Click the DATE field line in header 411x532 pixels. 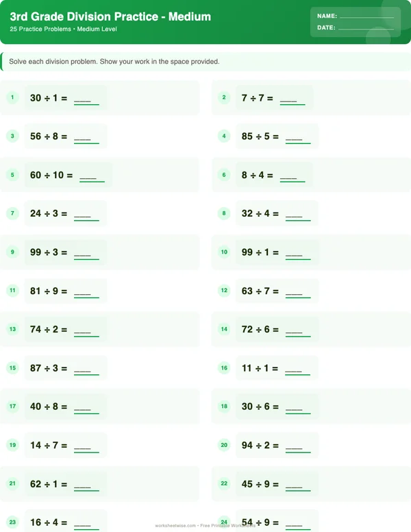tap(366, 28)
